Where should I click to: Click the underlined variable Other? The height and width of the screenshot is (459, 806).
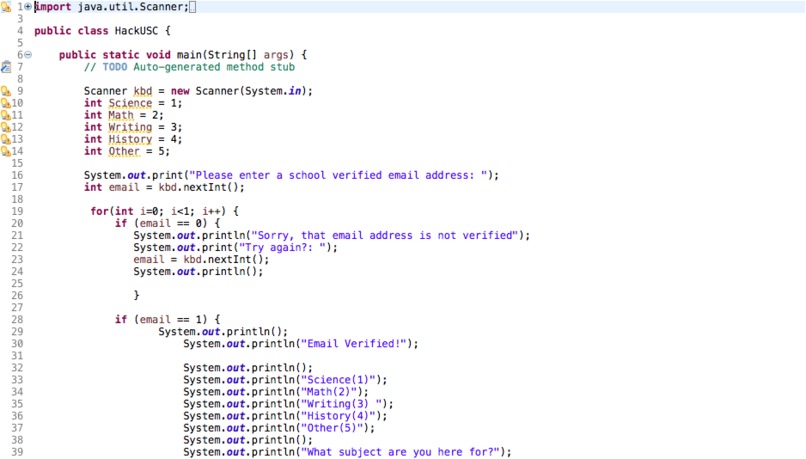[x=124, y=151]
